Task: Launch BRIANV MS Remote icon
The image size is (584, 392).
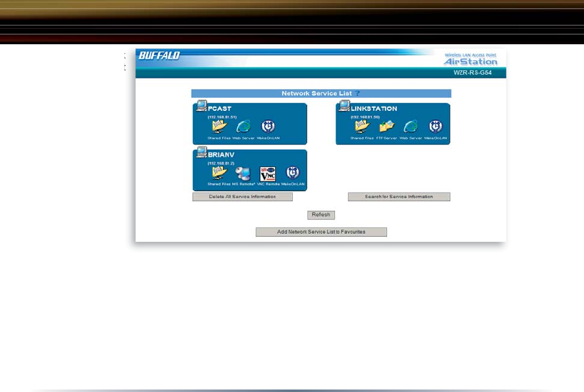Action: pos(243,173)
